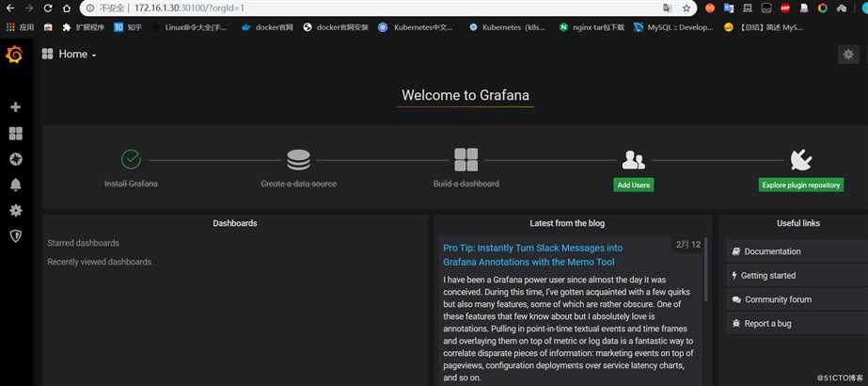The image size is (868, 386).
Task: Open the Dashboards sidebar icon
Action: [x=15, y=134]
